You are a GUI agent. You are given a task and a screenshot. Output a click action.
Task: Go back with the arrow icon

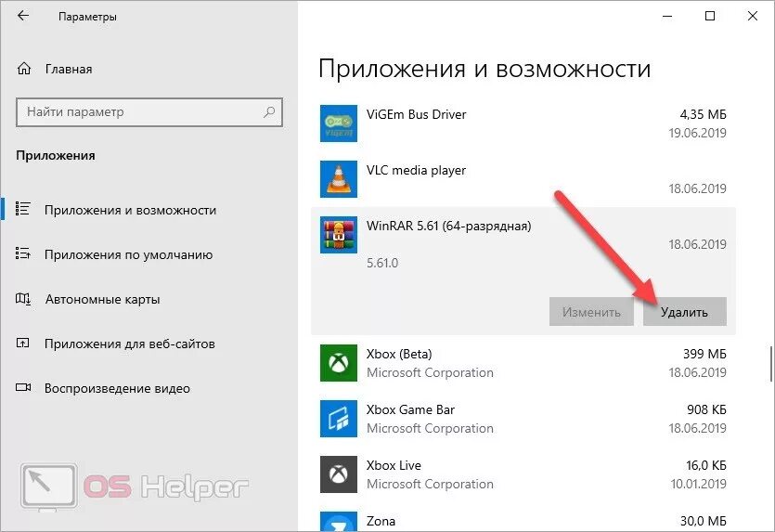pyautogui.click(x=23, y=16)
